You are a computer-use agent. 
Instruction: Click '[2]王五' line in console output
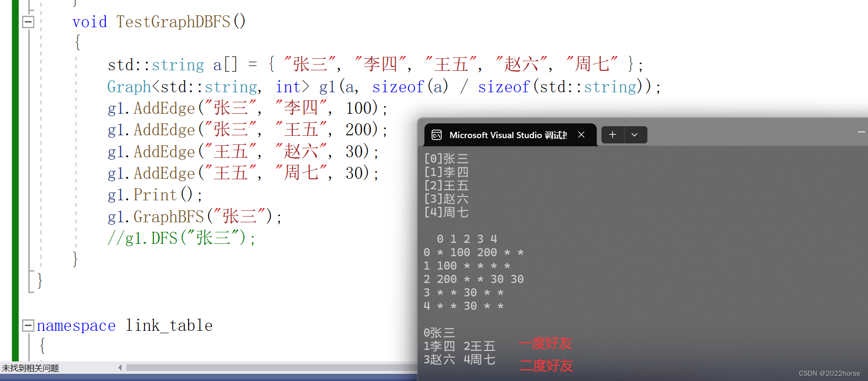pyautogui.click(x=446, y=185)
